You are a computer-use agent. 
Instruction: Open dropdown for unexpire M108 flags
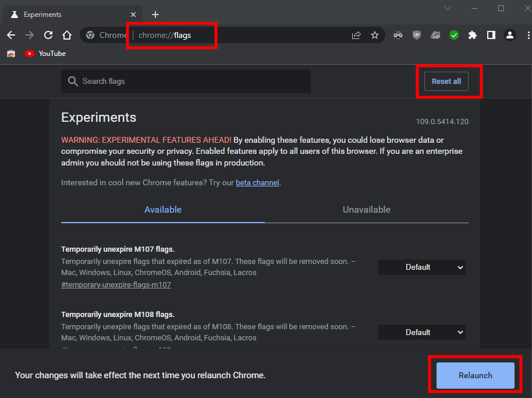(x=422, y=333)
